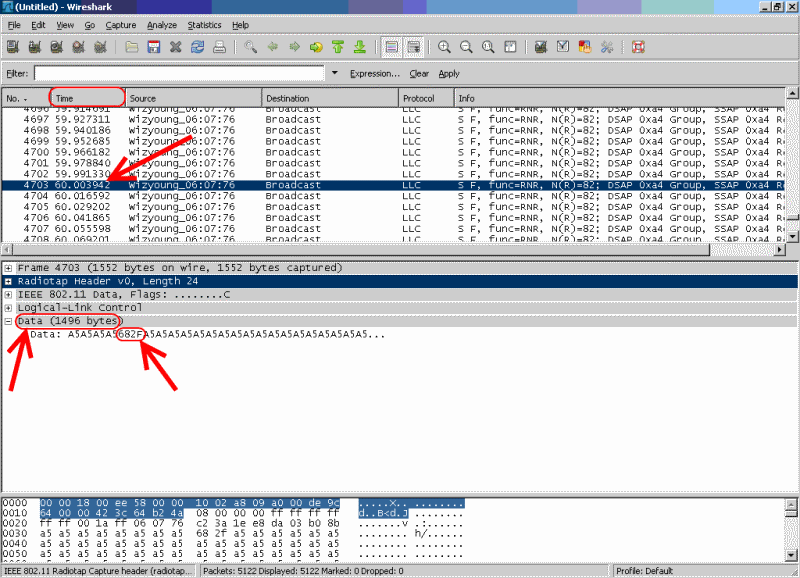This screenshot has width=800, height=578.
Task: Open coloring rules icon
Action: point(585,47)
